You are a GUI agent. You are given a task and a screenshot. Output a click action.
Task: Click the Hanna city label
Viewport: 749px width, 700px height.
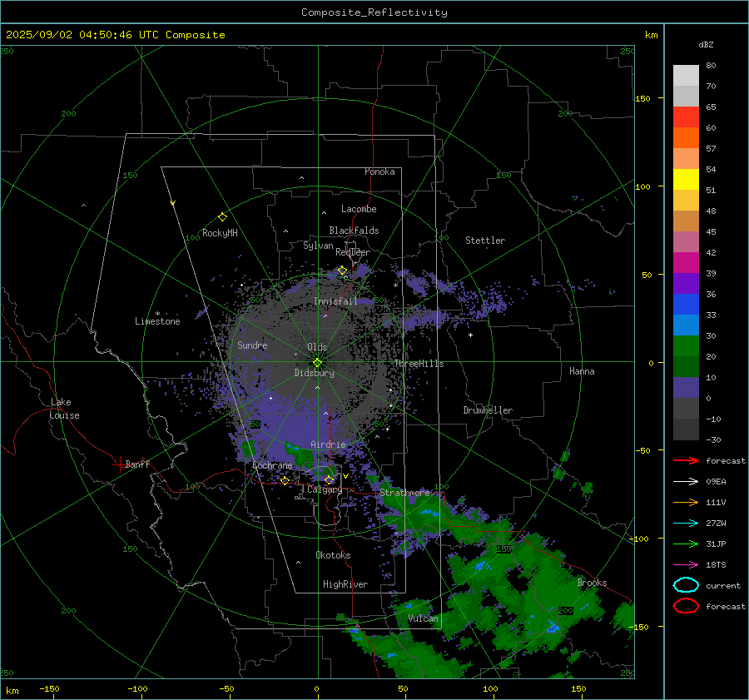582,370
